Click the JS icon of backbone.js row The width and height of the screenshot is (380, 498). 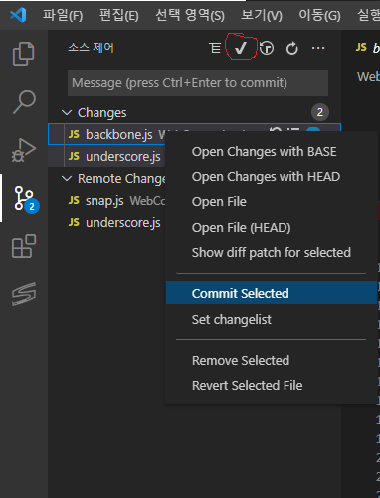click(x=74, y=134)
